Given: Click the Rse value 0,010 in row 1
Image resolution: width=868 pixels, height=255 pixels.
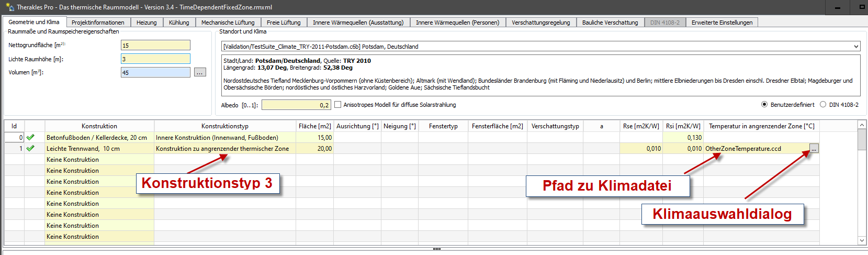Looking at the screenshot, I should click(641, 149).
